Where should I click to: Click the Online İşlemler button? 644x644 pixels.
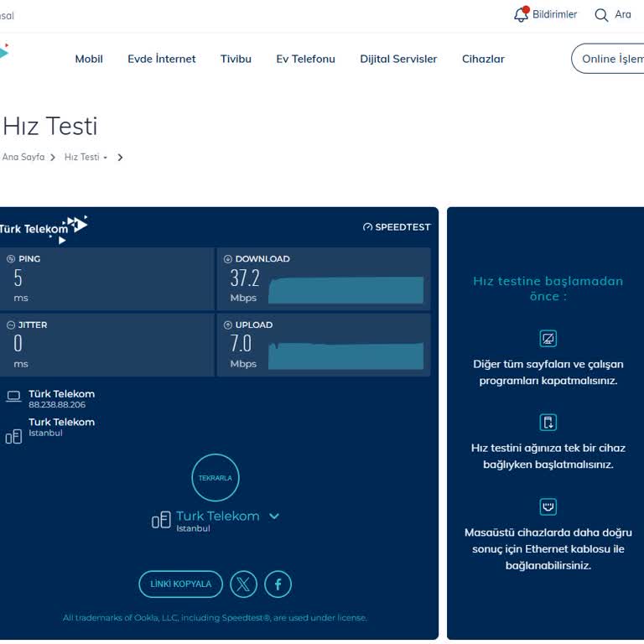(x=608, y=59)
